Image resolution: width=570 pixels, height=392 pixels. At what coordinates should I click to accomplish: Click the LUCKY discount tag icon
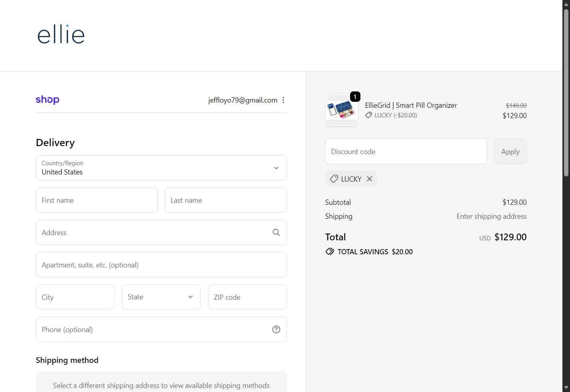coord(334,179)
